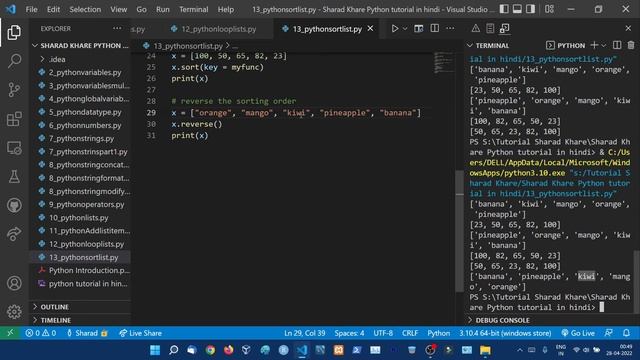Open the Edit menu

pyautogui.click(x=53, y=9)
